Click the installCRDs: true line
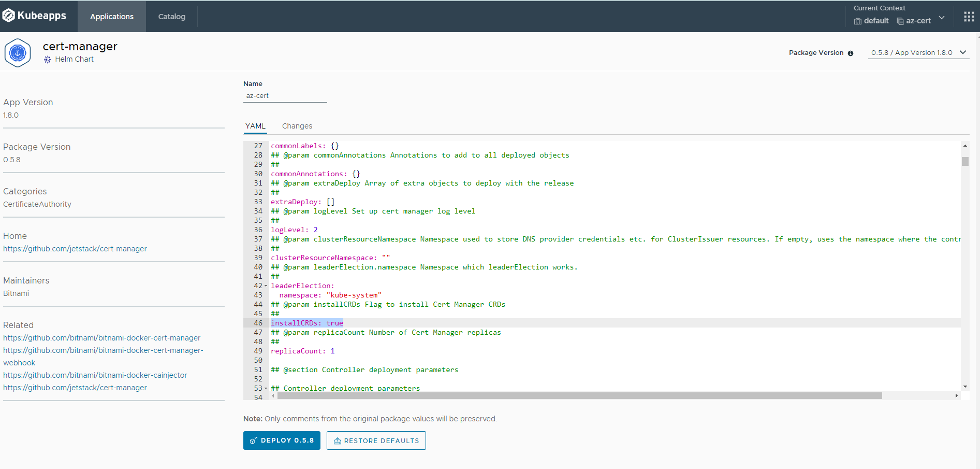Screen dimensions: 980x469 pyautogui.click(x=307, y=323)
